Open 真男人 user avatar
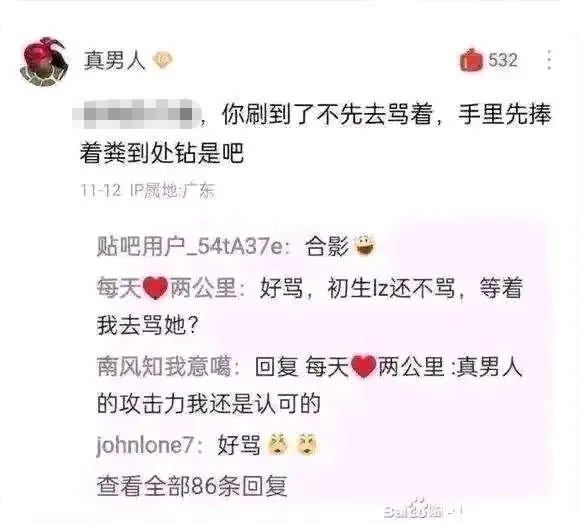Screen dimensions: 580x524 (44, 61)
